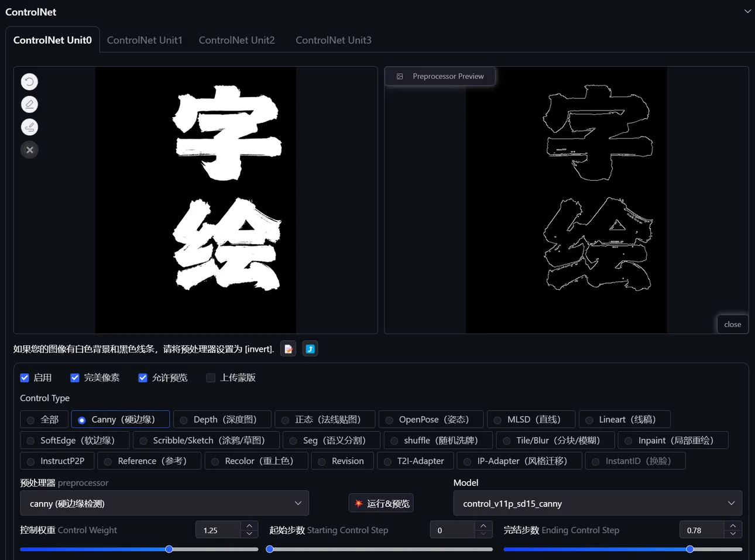Image resolution: width=755 pixels, height=560 pixels.
Task: Select the Reference (参考) control type
Action: click(149, 461)
